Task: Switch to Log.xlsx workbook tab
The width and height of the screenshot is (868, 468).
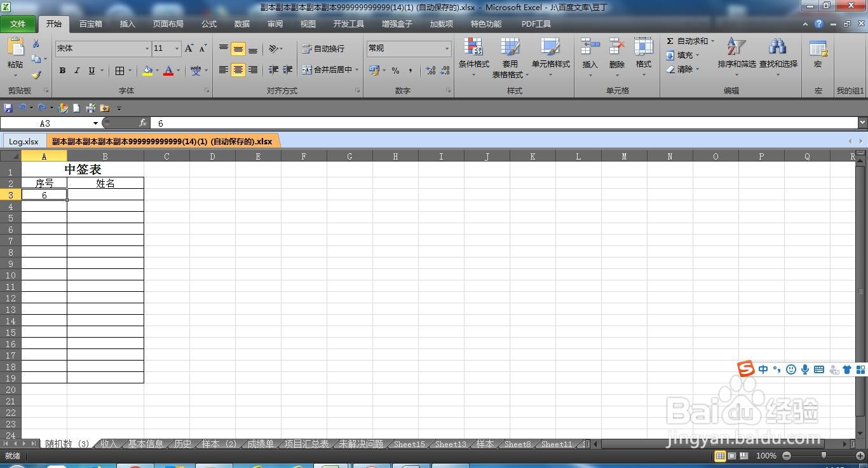Action: pyautogui.click(x=24, y=141)
